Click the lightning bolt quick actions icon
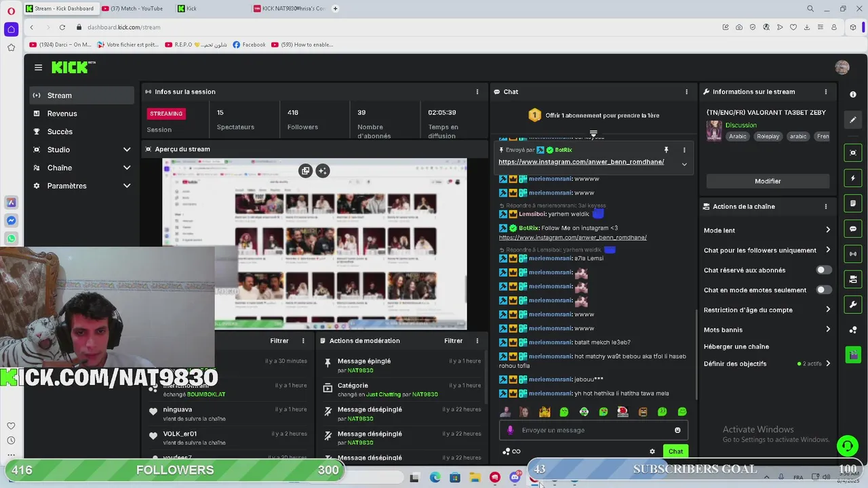 tap(853, 178)
